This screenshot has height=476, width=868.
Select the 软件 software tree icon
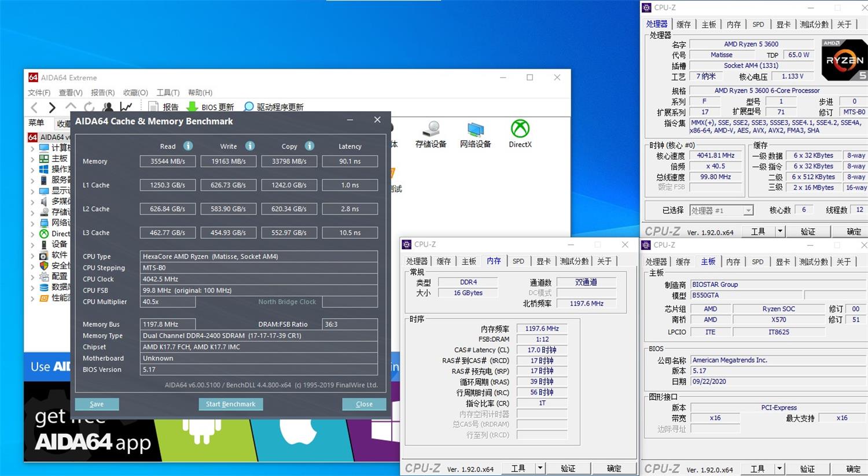point(44,255)
